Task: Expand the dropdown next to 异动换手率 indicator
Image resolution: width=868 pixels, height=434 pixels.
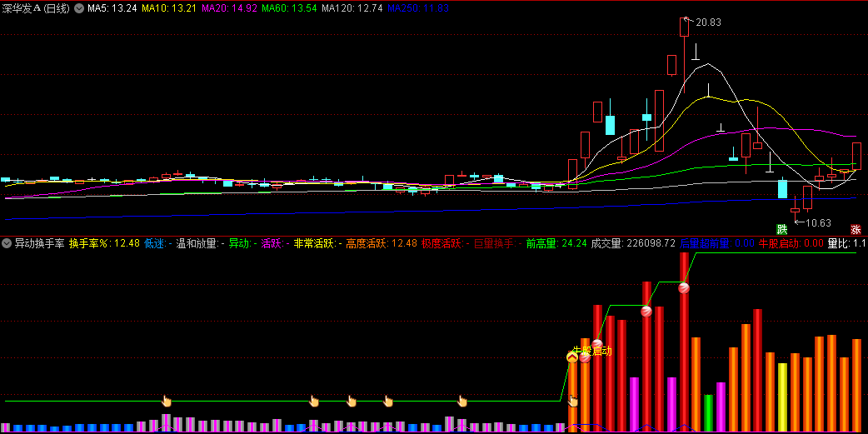Action: (x=7, y=243)
